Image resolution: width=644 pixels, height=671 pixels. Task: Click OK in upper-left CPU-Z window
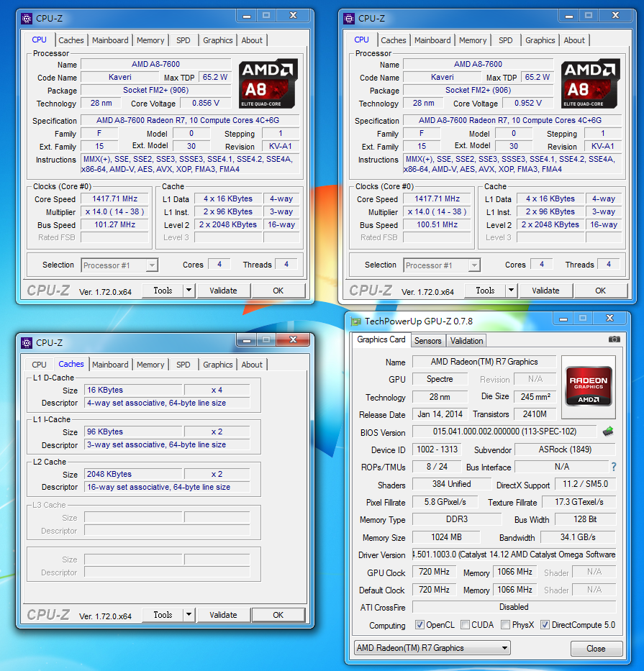[278, 291]
